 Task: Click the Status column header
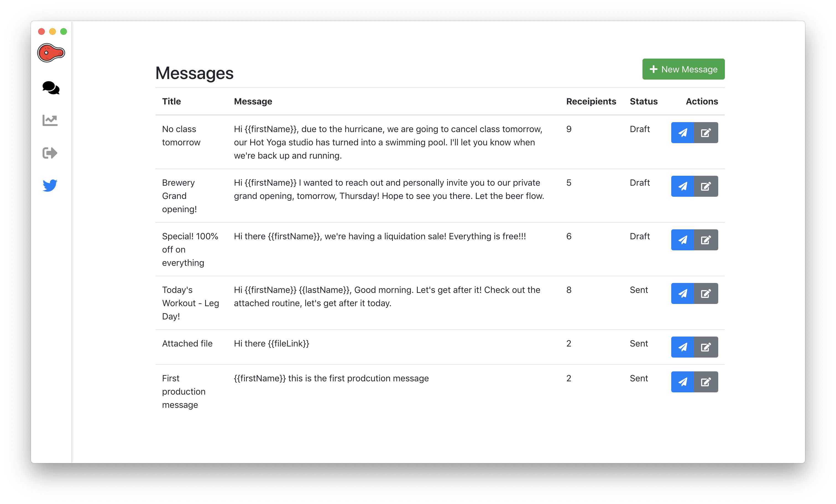click(643, 101)
